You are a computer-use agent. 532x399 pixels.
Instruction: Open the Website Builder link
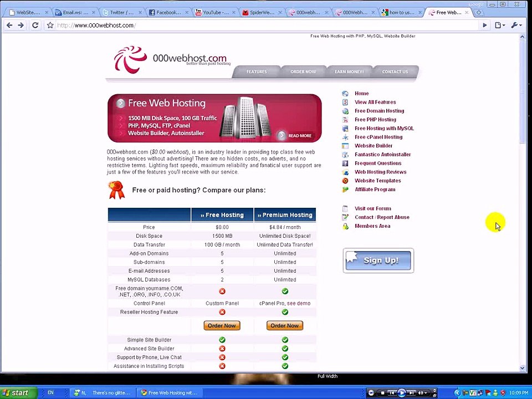(374, 146)
